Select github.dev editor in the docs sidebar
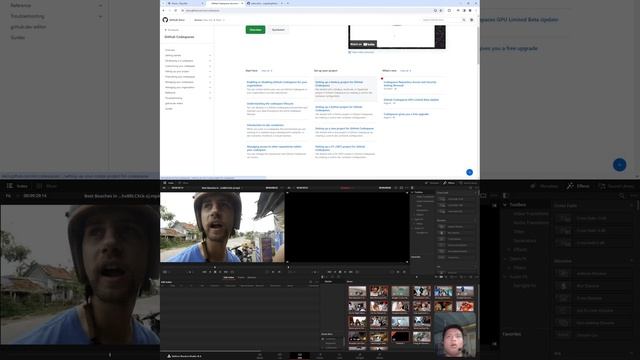This screenshot has width=640, height=360. point(174,103)
